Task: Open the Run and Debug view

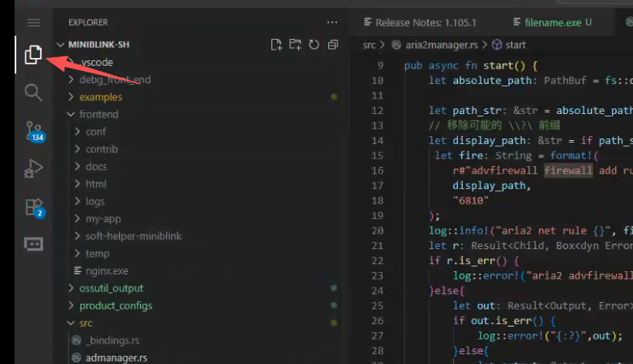Action: (x=33, y=169)
